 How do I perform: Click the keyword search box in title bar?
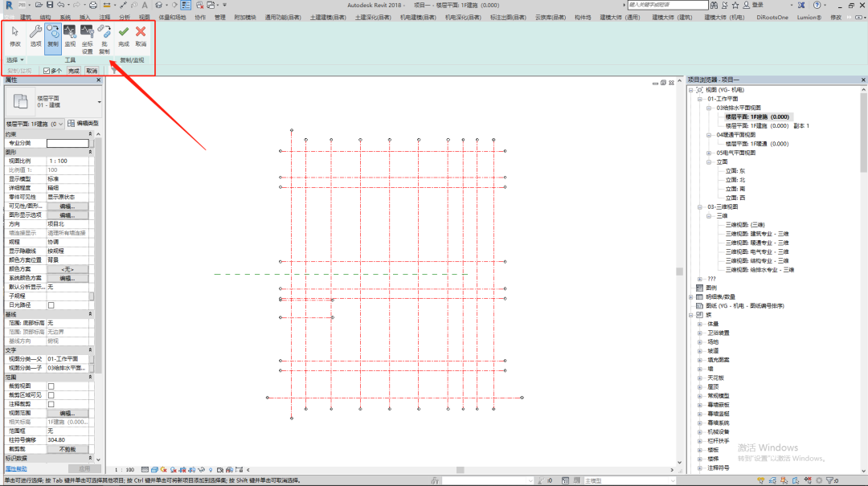tap(668, 5)
